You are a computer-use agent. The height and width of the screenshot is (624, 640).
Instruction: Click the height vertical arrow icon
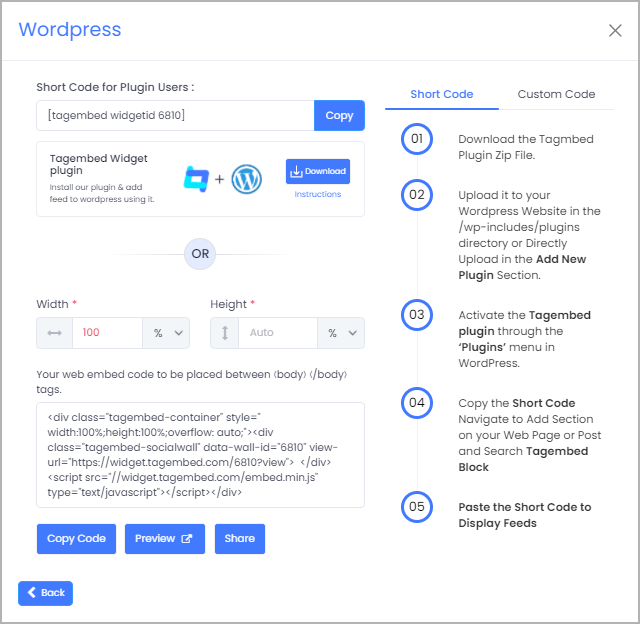(224, 333)
